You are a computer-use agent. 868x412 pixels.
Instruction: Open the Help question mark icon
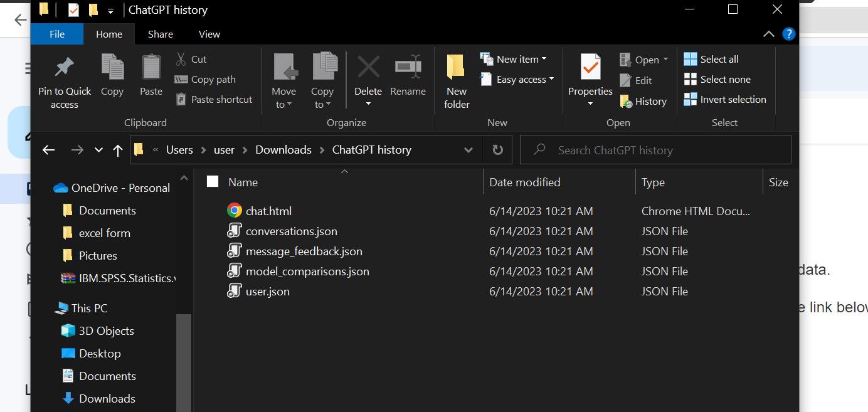(789, 34)
